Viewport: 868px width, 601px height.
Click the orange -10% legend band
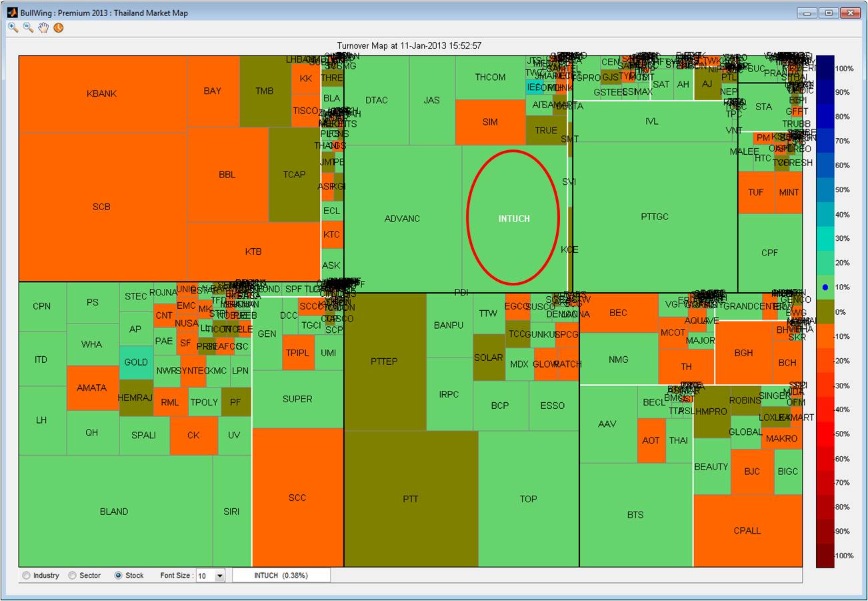(825, 336)
